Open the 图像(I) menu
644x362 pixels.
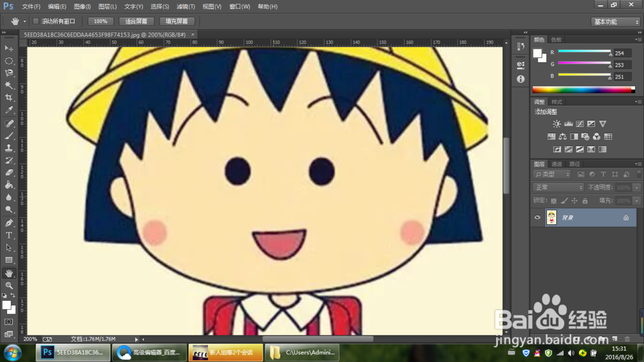click(x=82, y=6)
